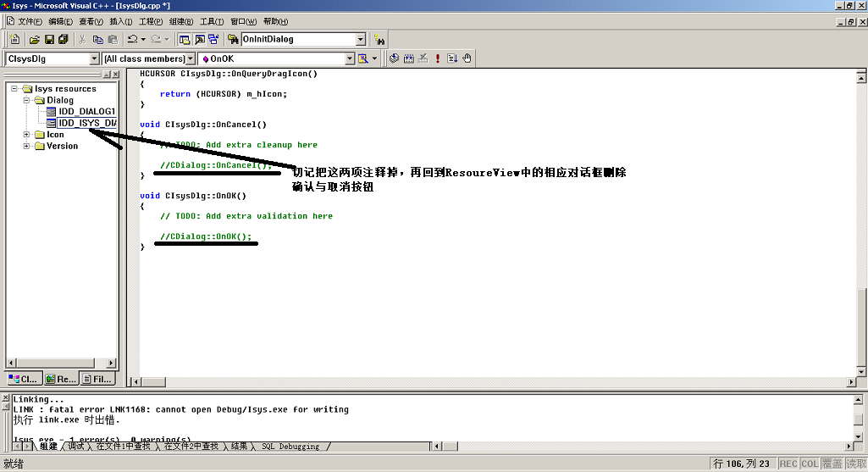The image size is (868, 472).
Task: Switch to 组建 output tab
Action: pos(48,447)
